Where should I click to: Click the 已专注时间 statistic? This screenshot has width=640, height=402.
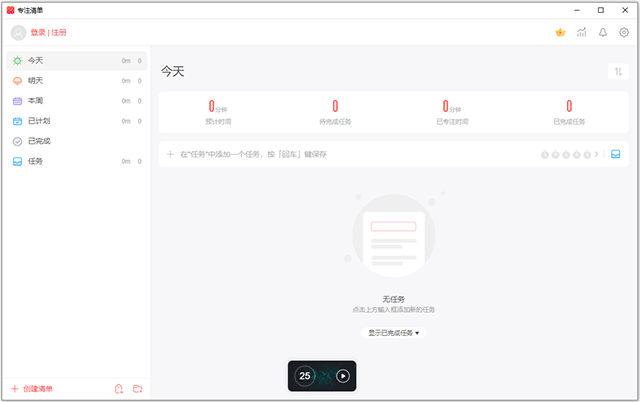point(452,112)
